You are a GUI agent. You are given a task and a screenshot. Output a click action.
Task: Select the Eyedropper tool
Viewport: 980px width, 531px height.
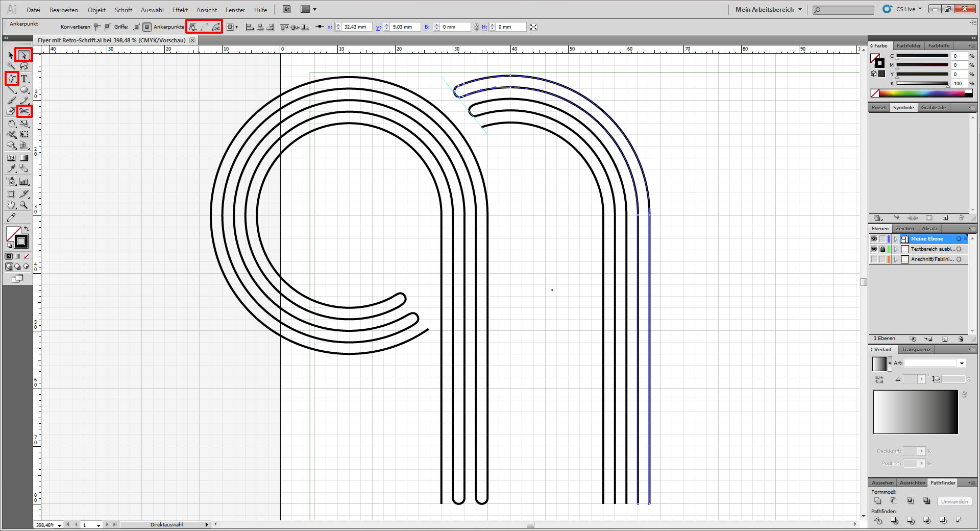pos(11,168)
